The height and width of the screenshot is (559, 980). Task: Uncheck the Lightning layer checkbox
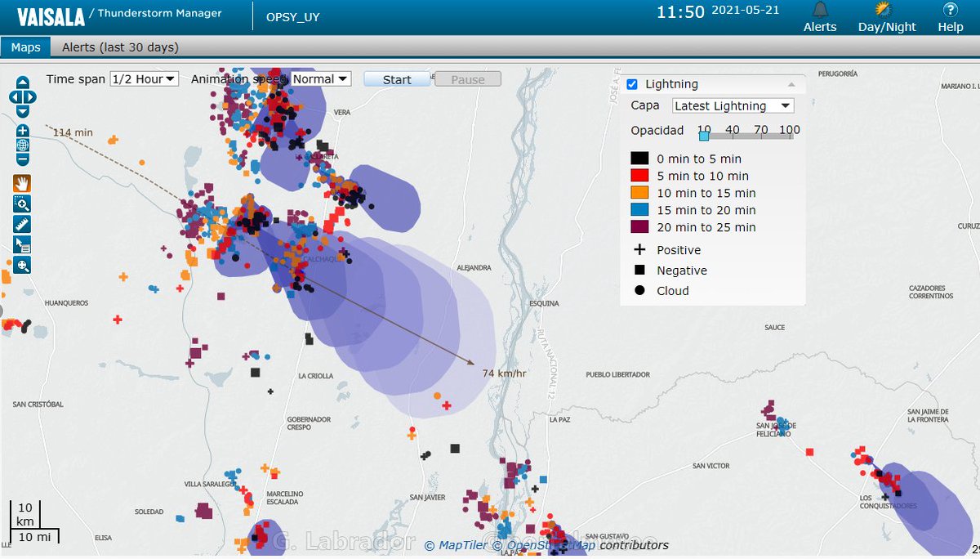[632, 84]
